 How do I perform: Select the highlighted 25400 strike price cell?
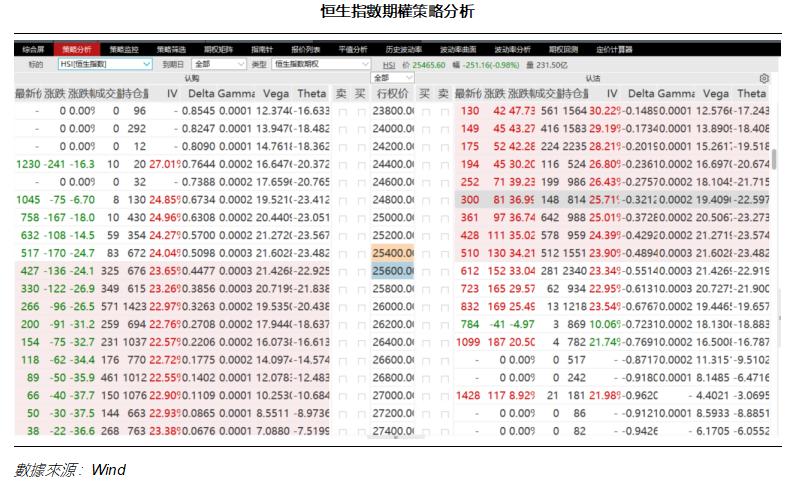click(x=393, y=253)
